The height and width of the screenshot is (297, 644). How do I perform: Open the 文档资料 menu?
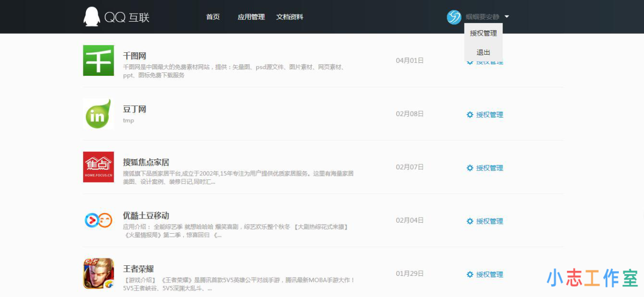pos(289,17)
